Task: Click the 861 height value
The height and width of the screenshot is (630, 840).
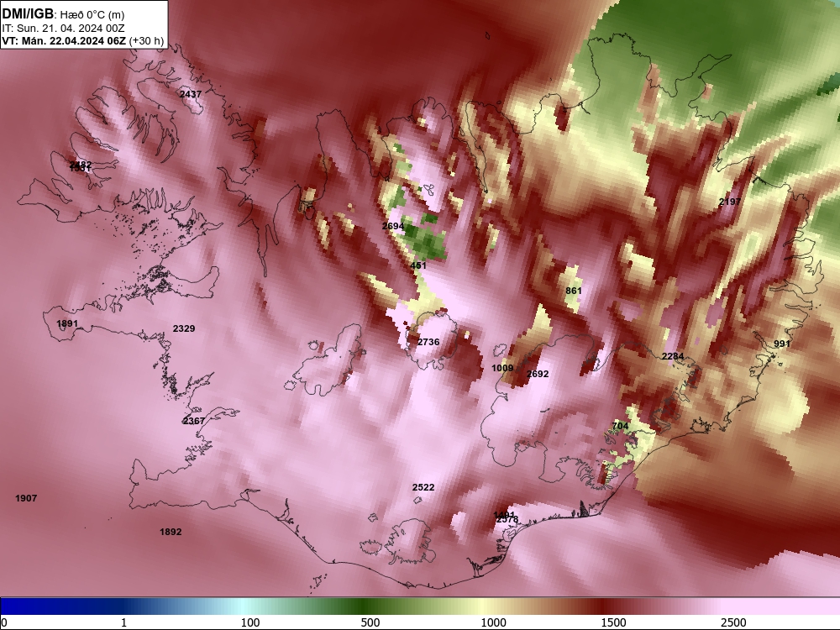Action: [x=573, y=291]
